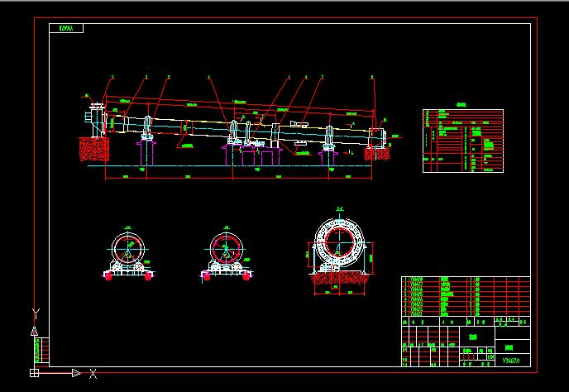Click the UCS X axis label
Viewport: 569px width, 392px height.
(x=93, y=374)
